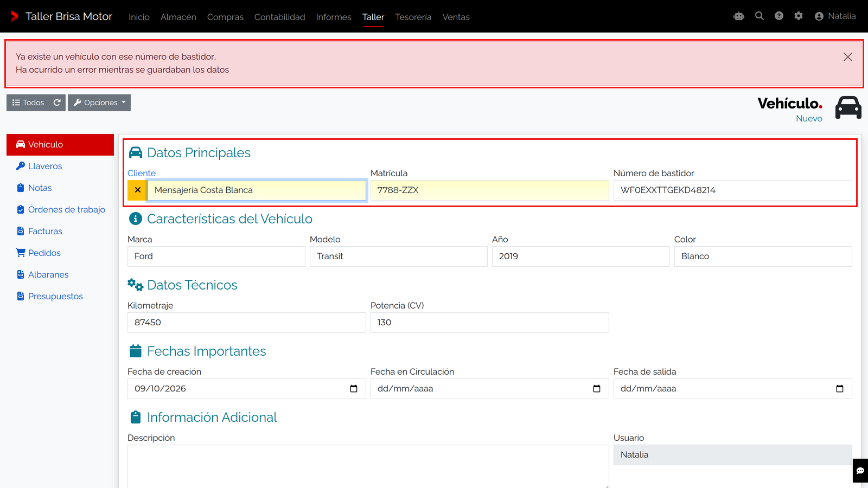Expand the Opciones dropdown button
The height and width of the screenshot is (488, 868).
pos(99,102)
